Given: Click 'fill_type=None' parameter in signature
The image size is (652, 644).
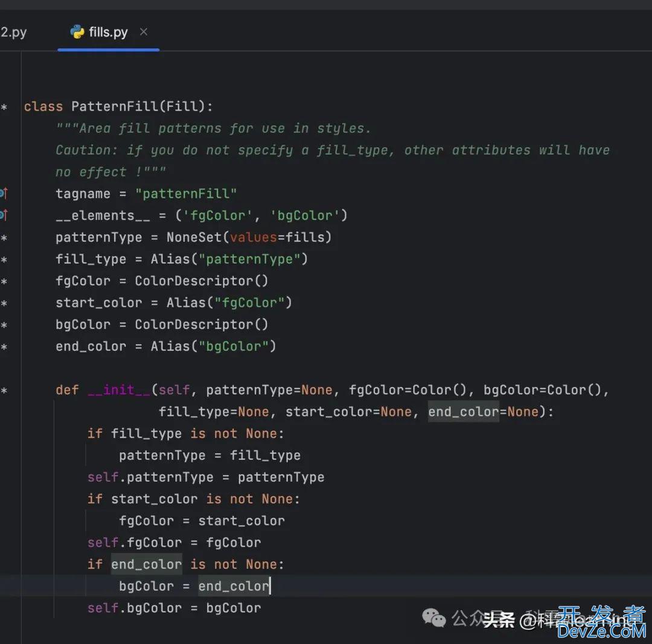Looking at the screenshot, I should click(214, 412).
